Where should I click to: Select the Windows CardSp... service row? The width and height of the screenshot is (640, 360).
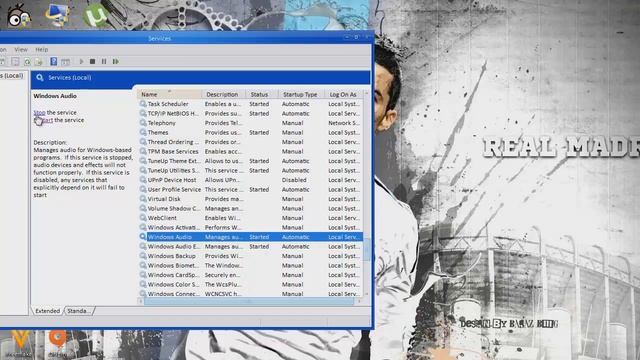250,275
